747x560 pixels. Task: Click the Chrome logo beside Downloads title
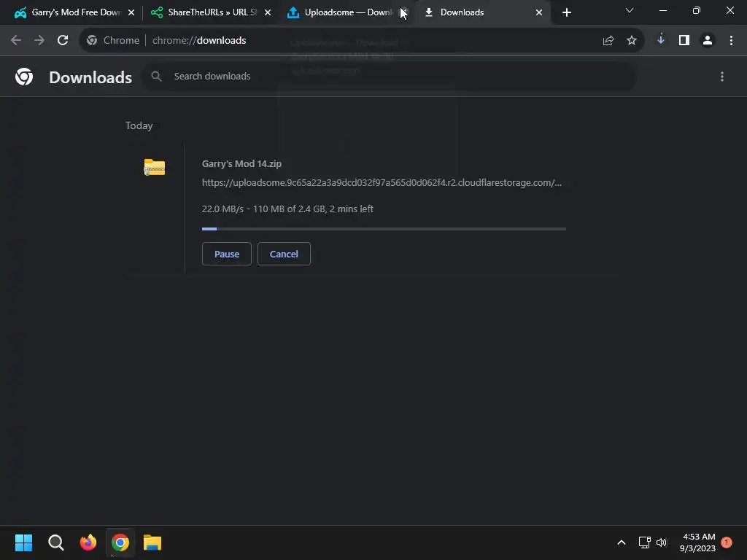point(24,77)
